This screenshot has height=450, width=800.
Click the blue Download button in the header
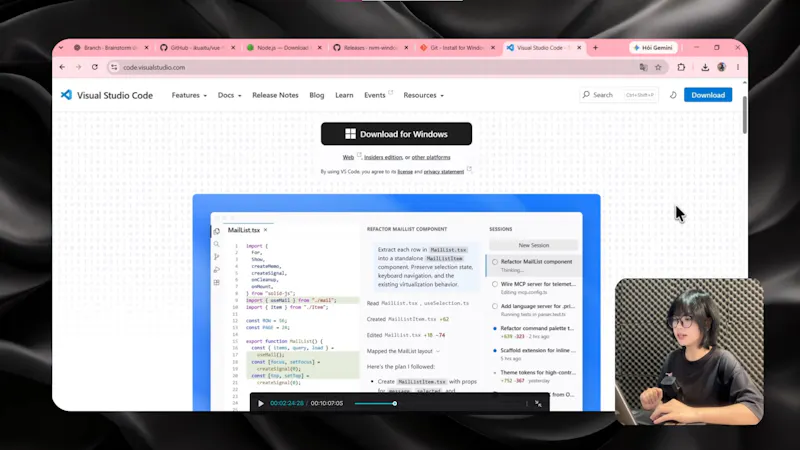click(x=708, y=95)
